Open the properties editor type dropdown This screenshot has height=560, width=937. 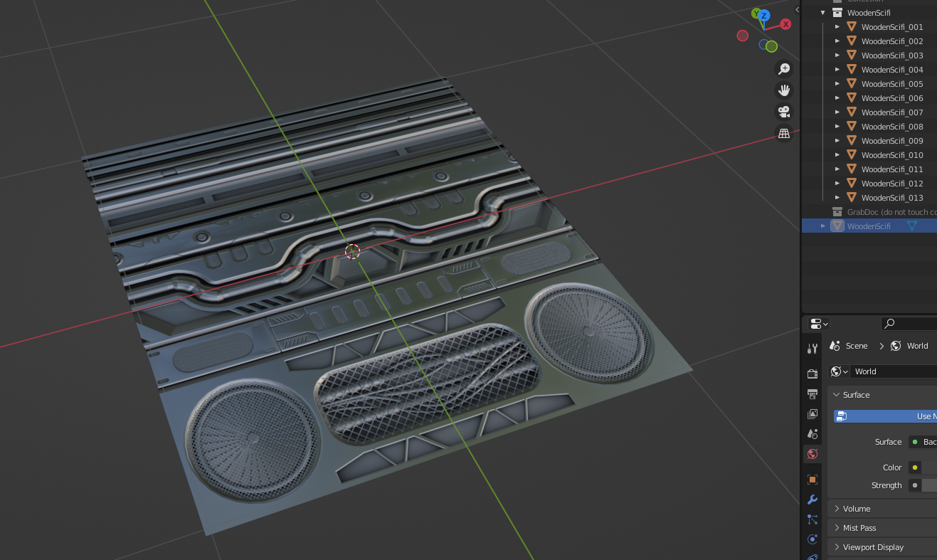pyautogui.click(x=819, y=324)
